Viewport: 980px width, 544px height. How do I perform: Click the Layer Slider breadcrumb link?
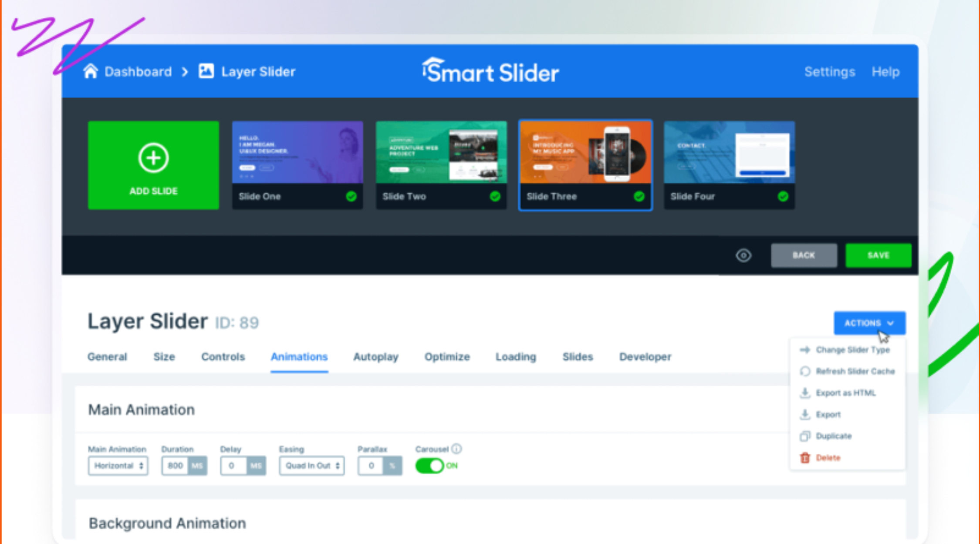pos(258,71)
